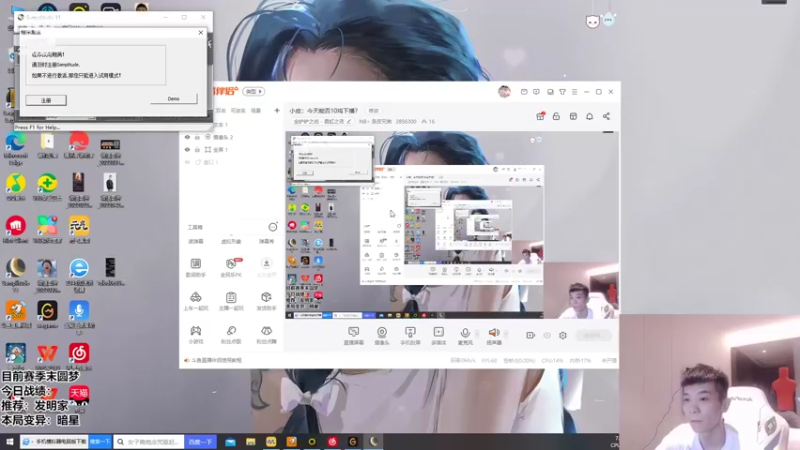Open the 粉丝点歌 microphone tool

click(x=231, y=335)
